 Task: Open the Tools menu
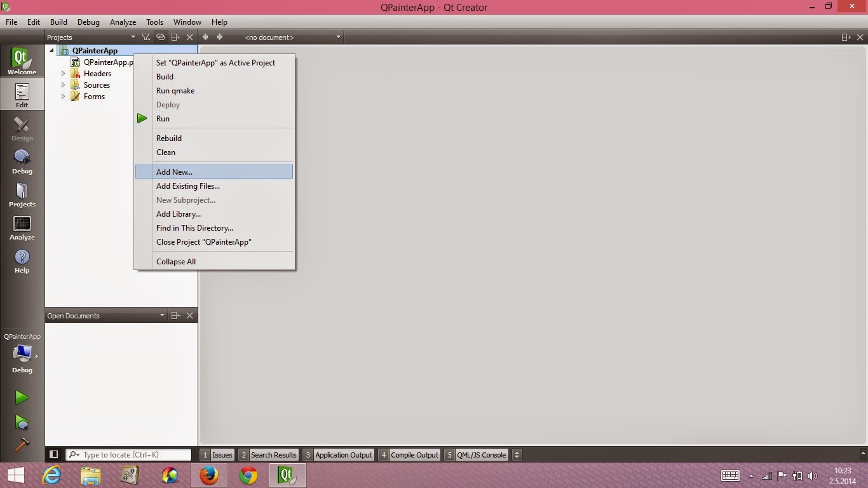154,22
